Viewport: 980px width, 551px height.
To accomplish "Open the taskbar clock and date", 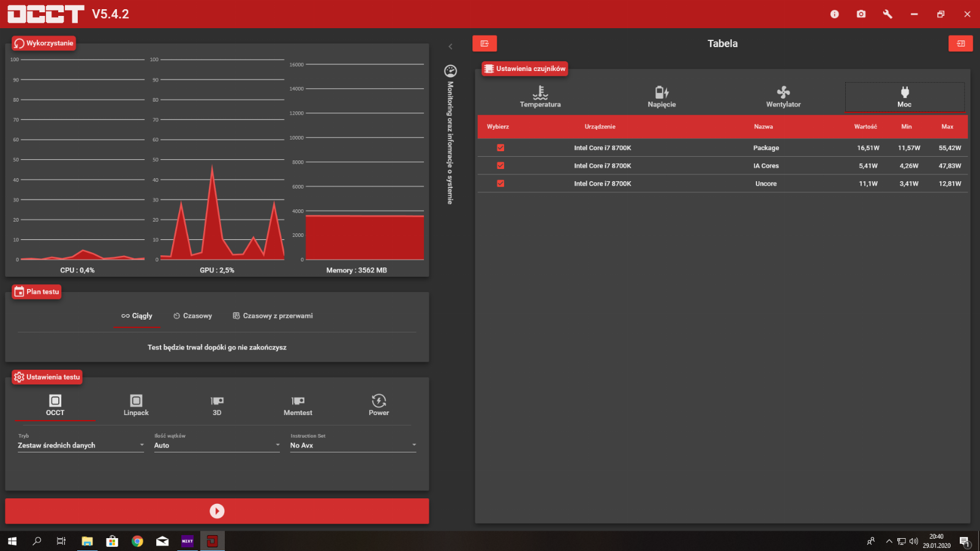I will click(937, 541).
